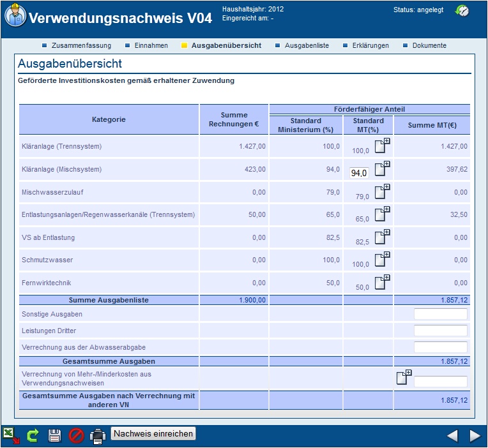Viewport: 488px width, 448px height.
Task: Click the Summe Rechnungen € column header
Action: (234, 119)
